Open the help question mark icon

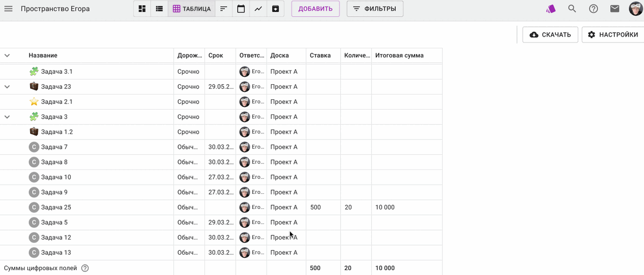594,9
